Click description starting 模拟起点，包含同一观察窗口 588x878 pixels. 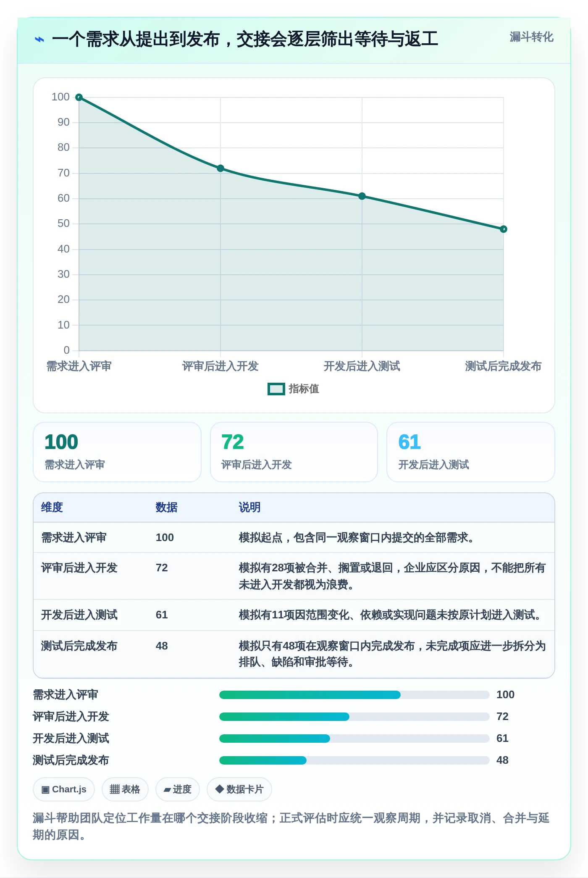357,538
